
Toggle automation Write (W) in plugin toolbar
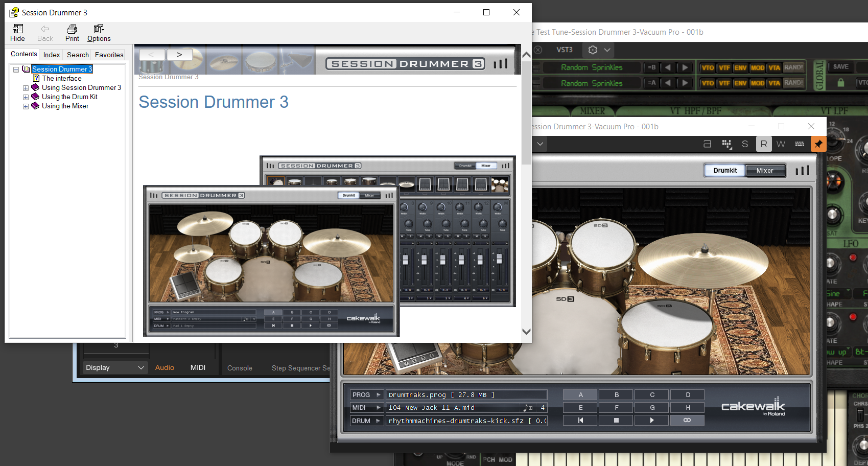[x=781, y=144]
